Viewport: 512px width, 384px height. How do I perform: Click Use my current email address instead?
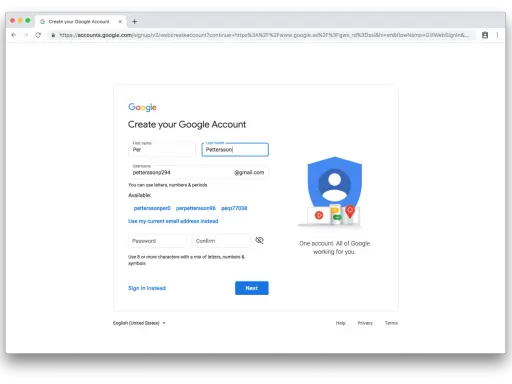173,221
